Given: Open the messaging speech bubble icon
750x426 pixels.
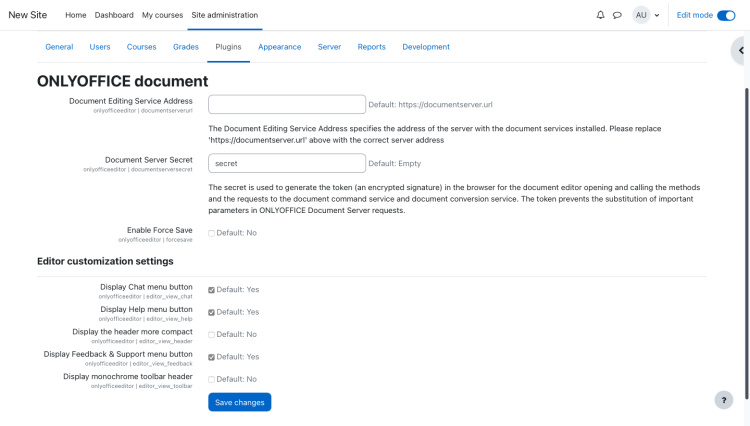Looking at the screenshot, I should click(x=617, y=15).
